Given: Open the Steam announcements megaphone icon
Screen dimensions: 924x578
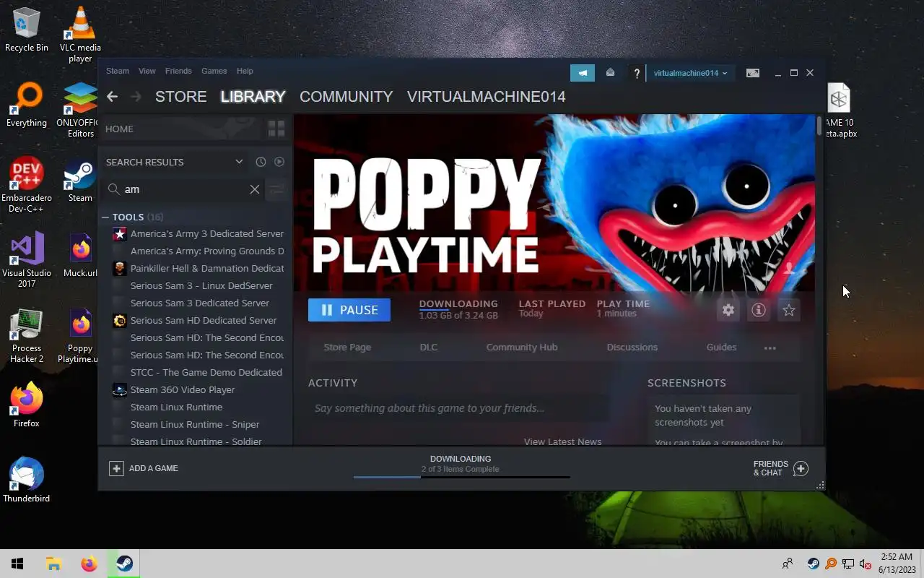Looking at the screenshot, I should click(x=583, y=72).
